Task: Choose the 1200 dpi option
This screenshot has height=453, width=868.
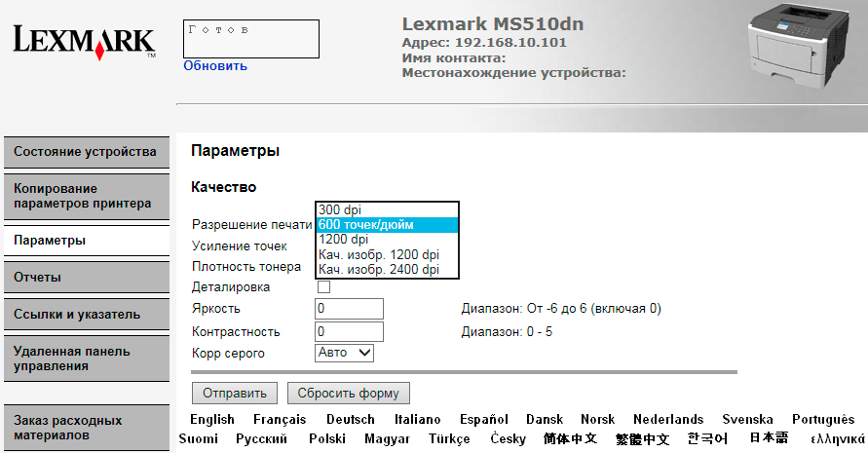Action: [387, 240]
